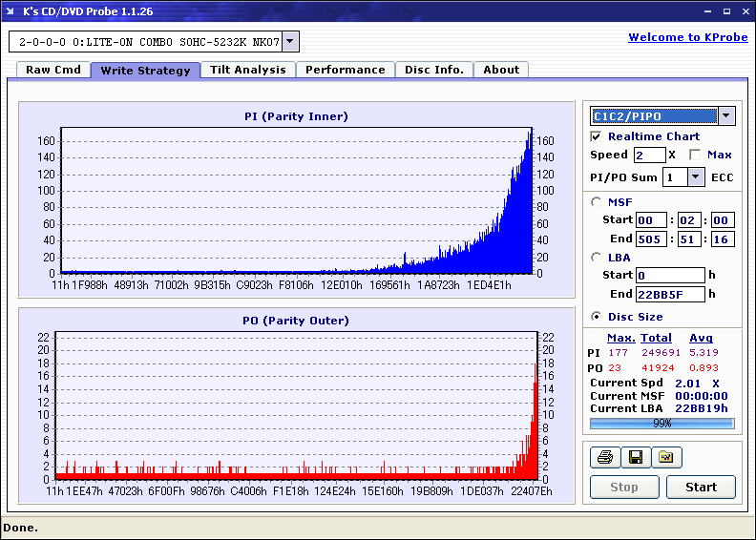756x540 pixels.
Task: Click the PI max value 177
Action: pos(619,353)
